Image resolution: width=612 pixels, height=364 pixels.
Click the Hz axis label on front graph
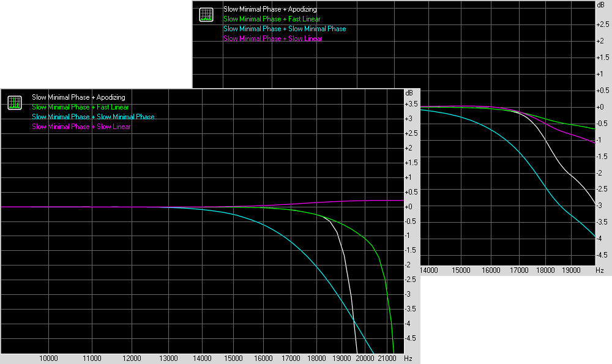[408, 358]
